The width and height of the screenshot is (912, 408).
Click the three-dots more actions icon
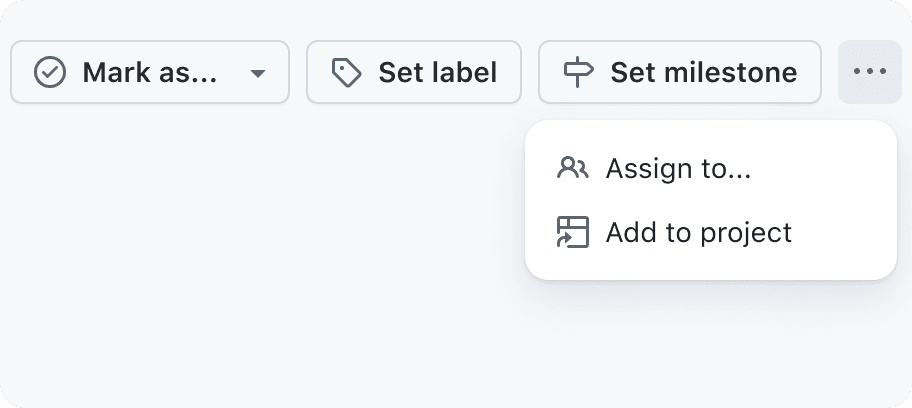pyautogui.click(x=870, y=72)
